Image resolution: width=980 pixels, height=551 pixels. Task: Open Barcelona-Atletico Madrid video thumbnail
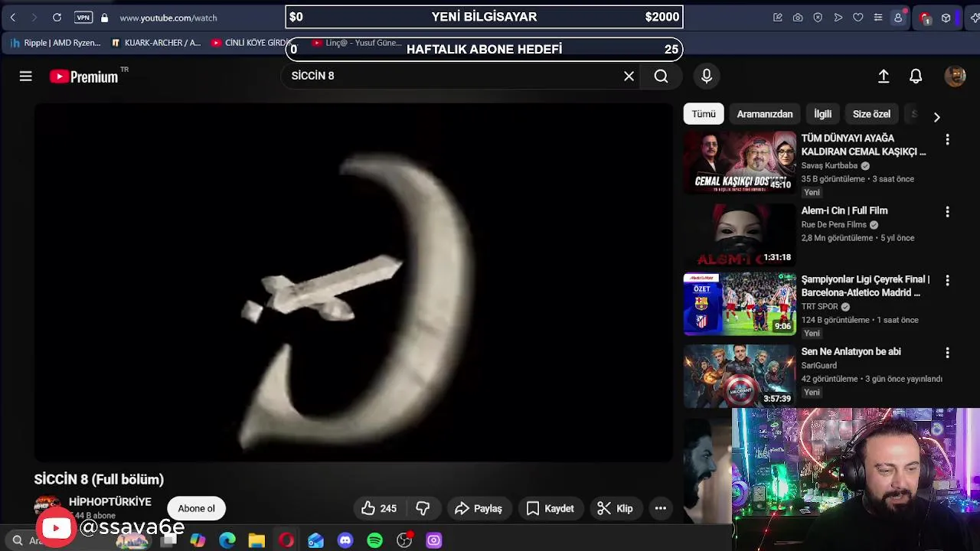coord(740,304)
